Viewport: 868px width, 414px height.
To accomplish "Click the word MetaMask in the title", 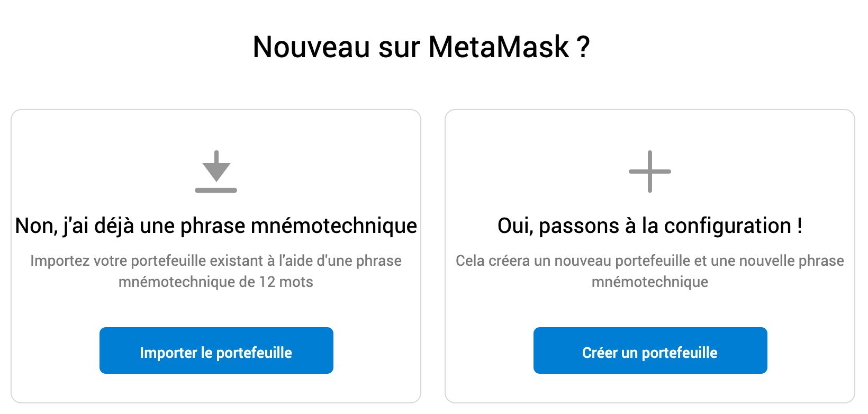I will pyautogui.click(x=499, y=47).
